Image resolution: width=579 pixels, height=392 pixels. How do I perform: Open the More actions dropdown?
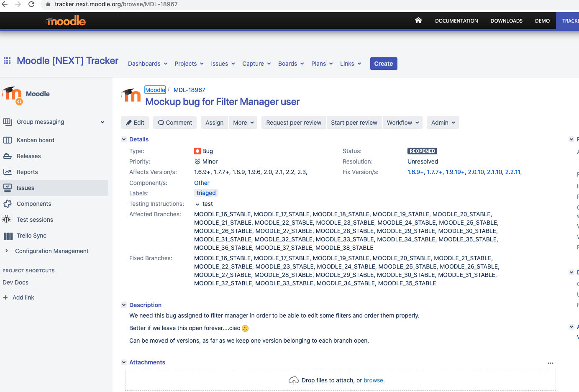click(x=243, y=123)
